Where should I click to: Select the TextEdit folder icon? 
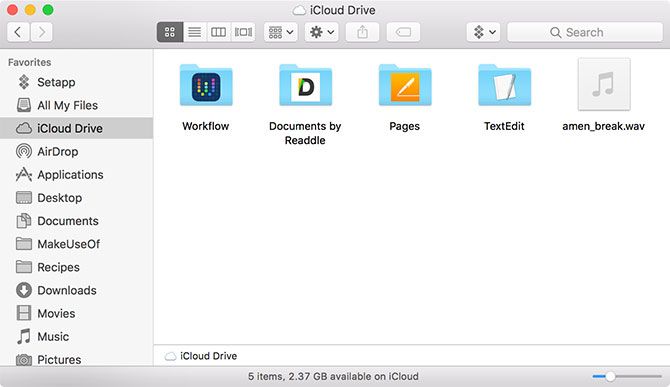(x=505, y=85)
